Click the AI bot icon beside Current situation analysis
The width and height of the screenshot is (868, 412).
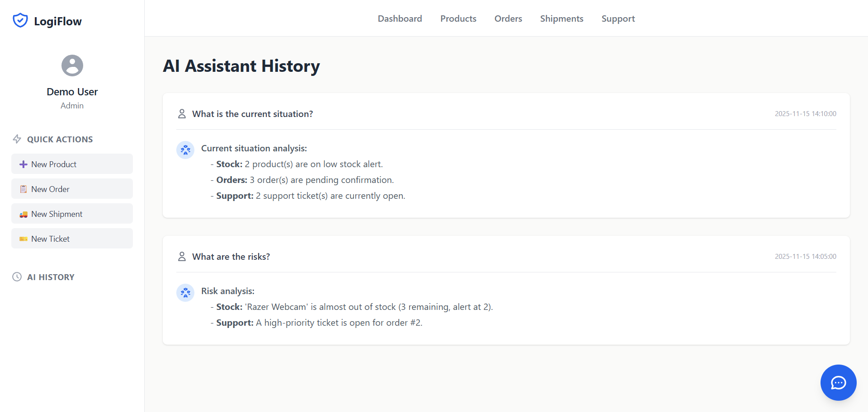[x=185, y=150]
